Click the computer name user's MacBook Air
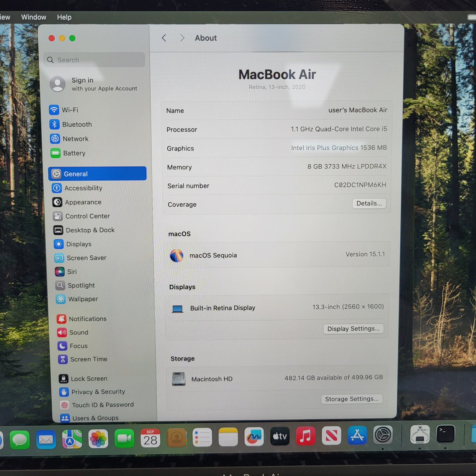 (x=358, y=110)
